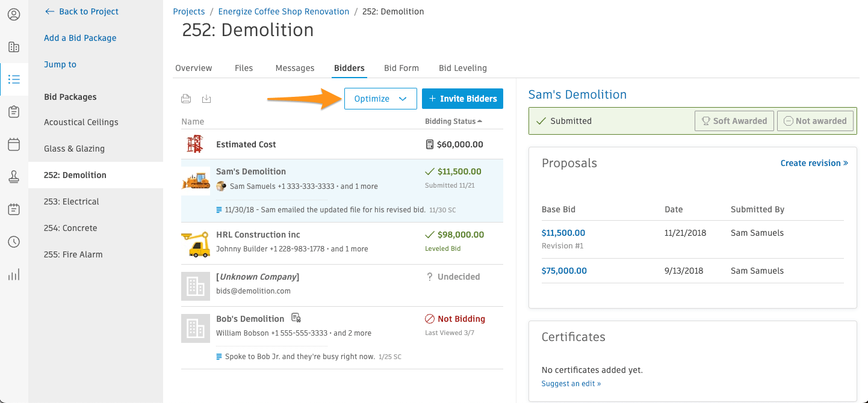868x403 pixels.
Task: Select Bob's Demolition bidder name
Action: coord(250,319)
